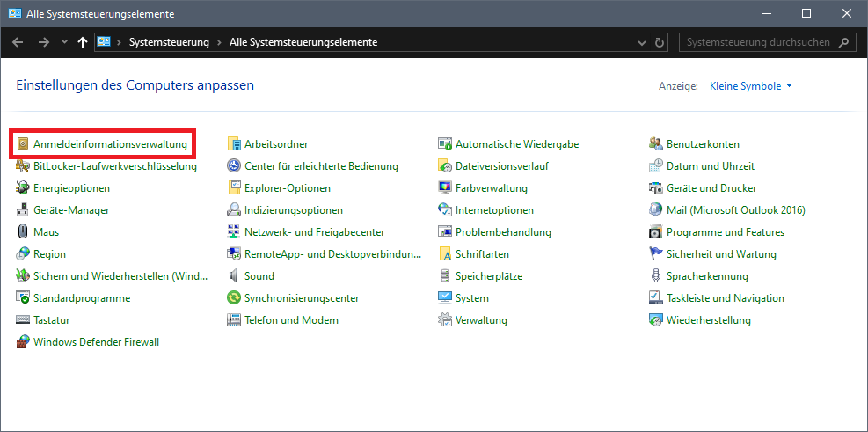Open the System link
The width and height of the screenshot is (868, 432).
tap(471, 298)
